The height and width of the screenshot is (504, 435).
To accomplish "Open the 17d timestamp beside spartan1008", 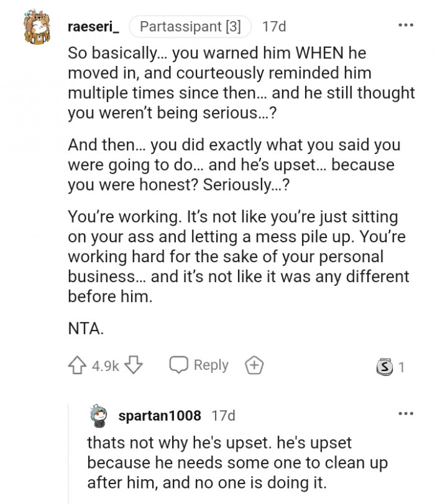I will click(x=223, y=415).
